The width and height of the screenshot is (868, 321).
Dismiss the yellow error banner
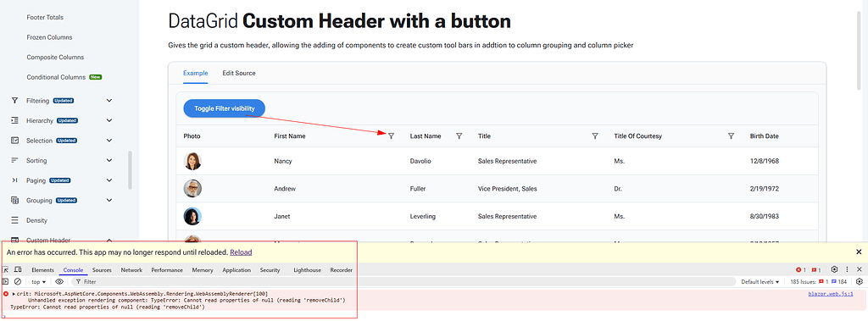pos(860,252)
